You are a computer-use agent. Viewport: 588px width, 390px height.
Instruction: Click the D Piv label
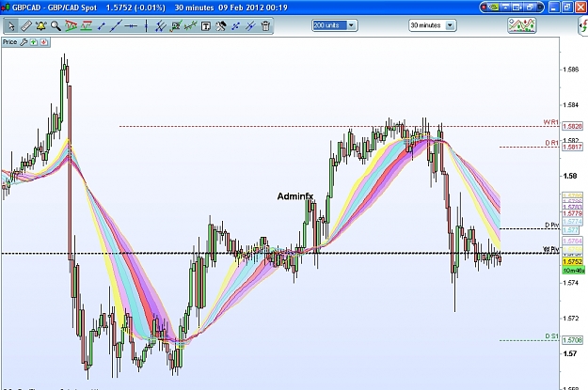(551, 225)
